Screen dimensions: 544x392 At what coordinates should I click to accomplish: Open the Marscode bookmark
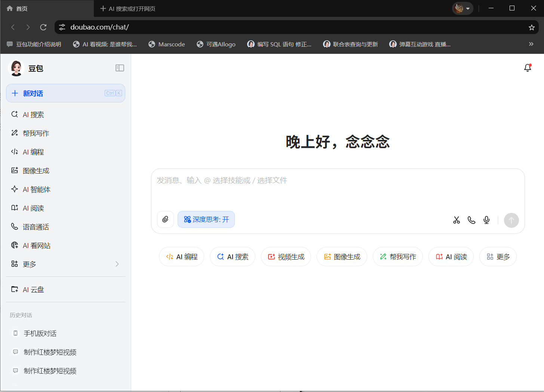[x=166, y=44]
